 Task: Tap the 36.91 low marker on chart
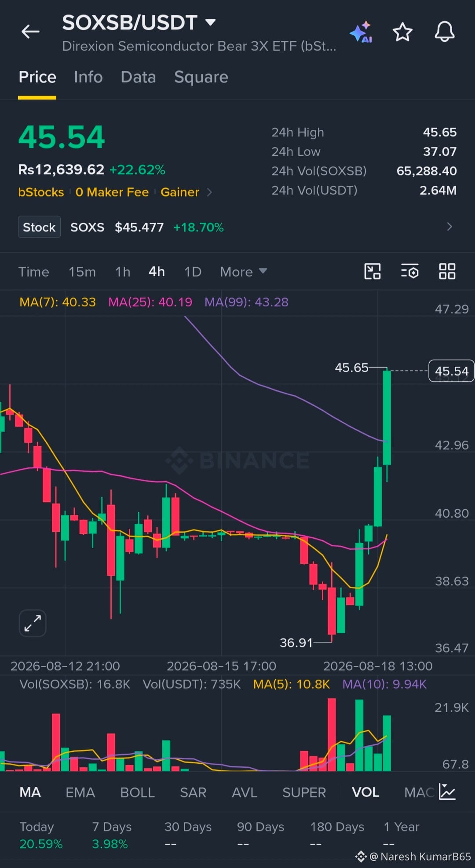(x=296, y=643)
